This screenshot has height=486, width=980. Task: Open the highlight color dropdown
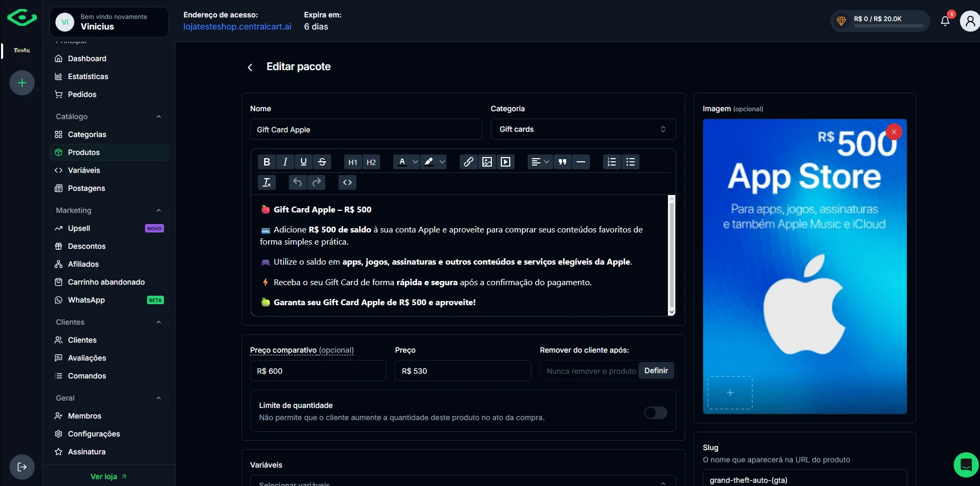(442, 162)
